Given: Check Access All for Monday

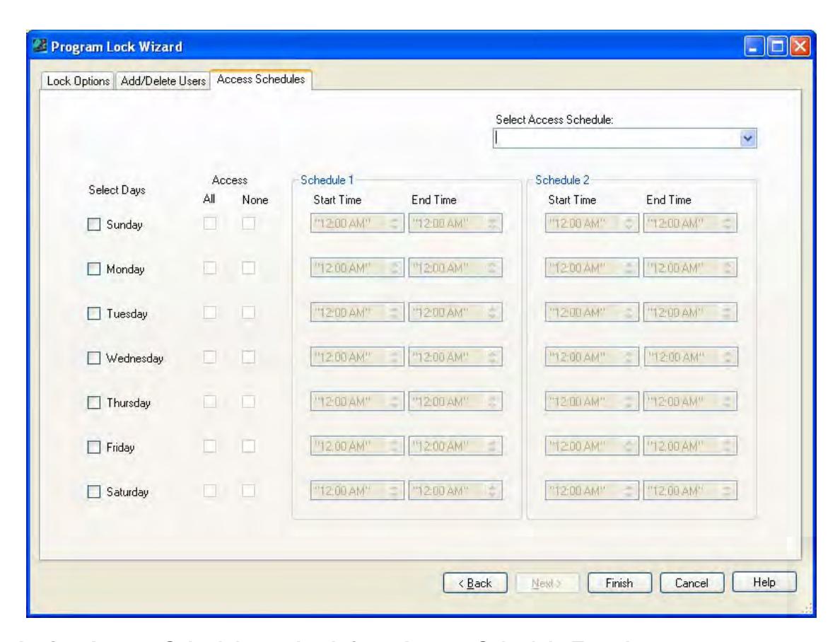Looking at the screenshot, I should tap(210, 267).
